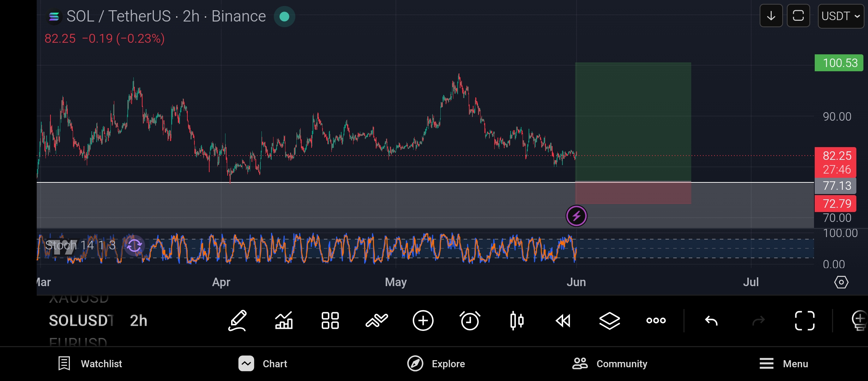Tap the SOL coin logo icon
This screenshot has width=868, height=381.
click(x=54, y=17)
